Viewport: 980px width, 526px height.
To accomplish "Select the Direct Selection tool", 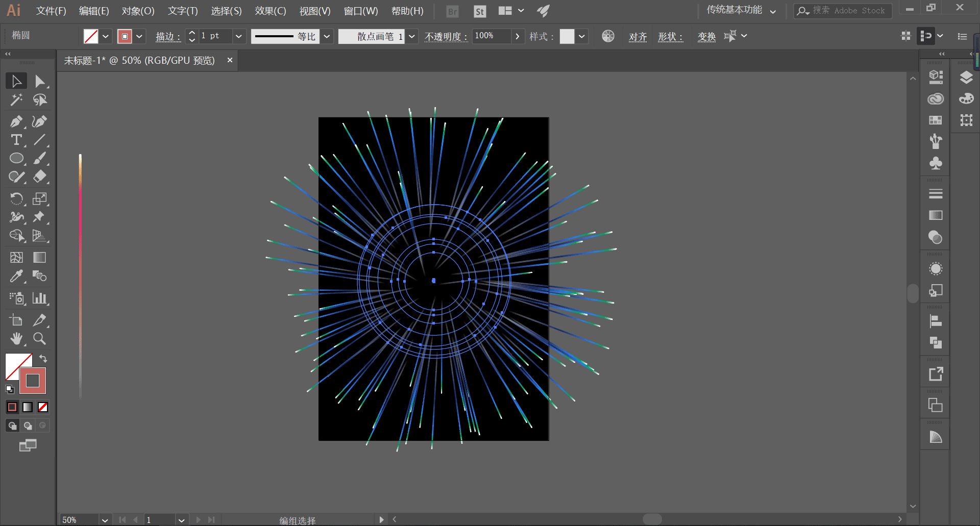I will 39,81.
